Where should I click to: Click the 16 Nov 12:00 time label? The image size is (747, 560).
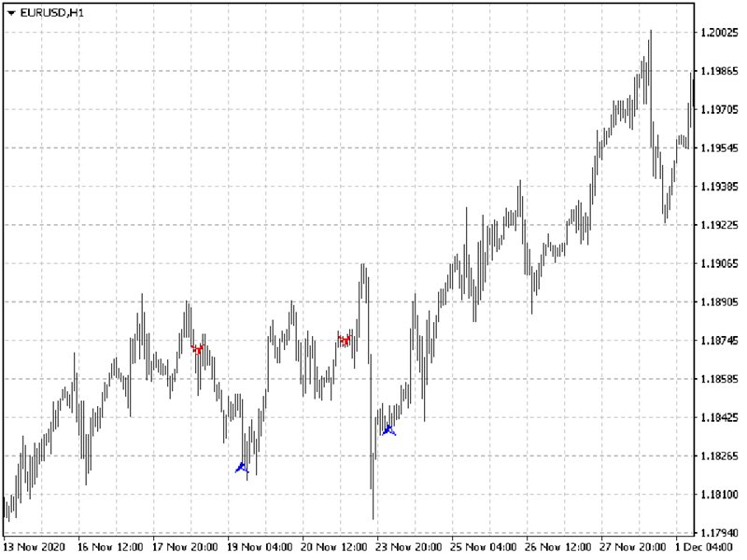[x=110, y=547]
